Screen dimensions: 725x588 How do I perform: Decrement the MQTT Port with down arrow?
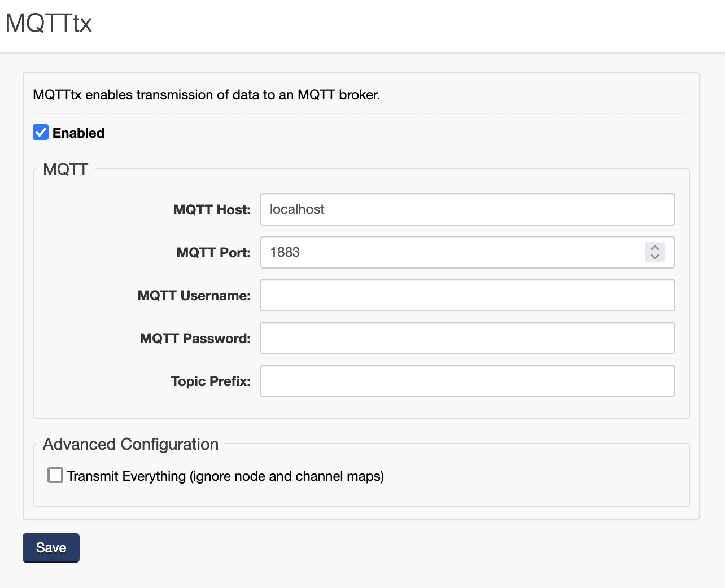click(x=655, y=257)
